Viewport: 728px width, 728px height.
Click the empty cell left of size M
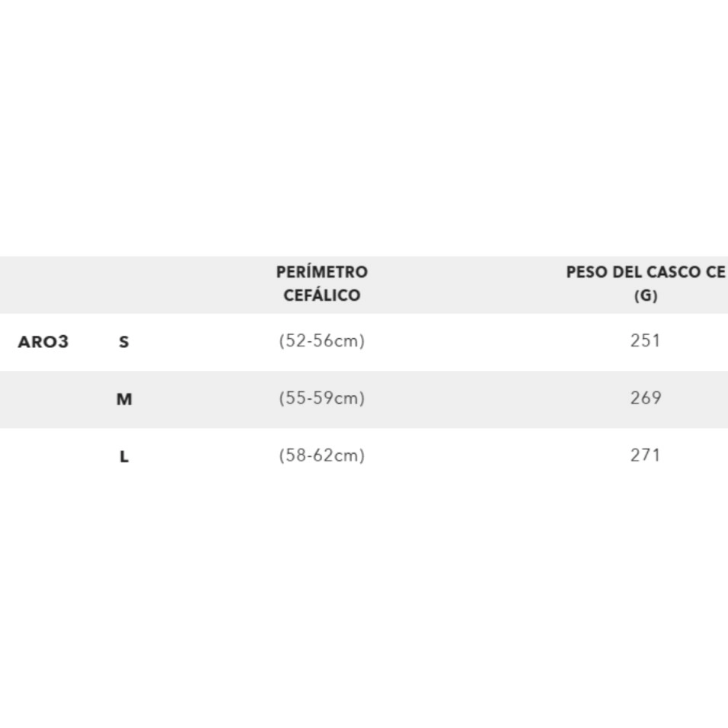(x=43, y=399)
